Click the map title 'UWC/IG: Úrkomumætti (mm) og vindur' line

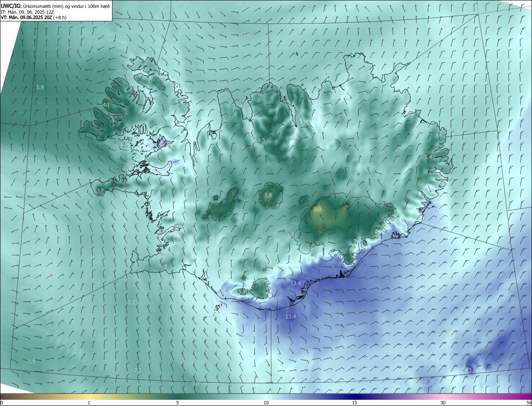55,6
